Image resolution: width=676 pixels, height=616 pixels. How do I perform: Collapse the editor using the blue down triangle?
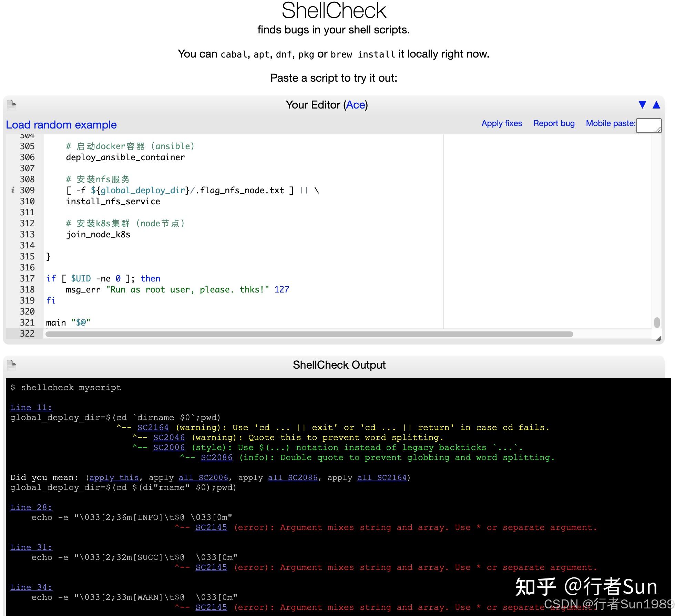coord(642,104)
